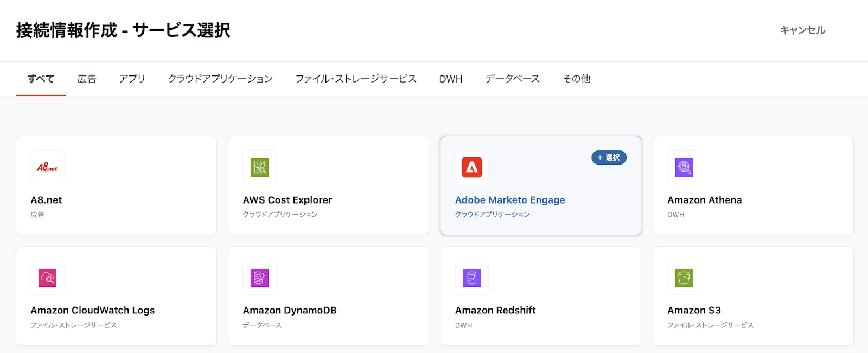Click the DWH label under Amazon Redshift

click(x=464, y=325)
